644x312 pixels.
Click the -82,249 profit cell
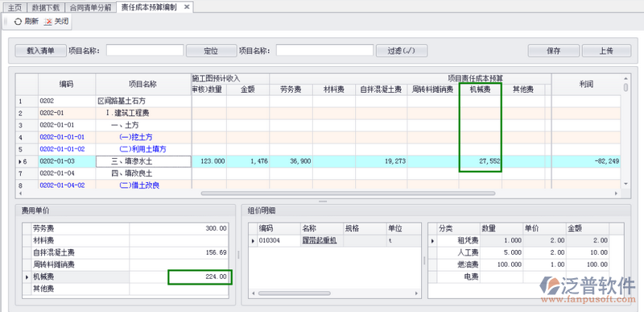point(587,161)
